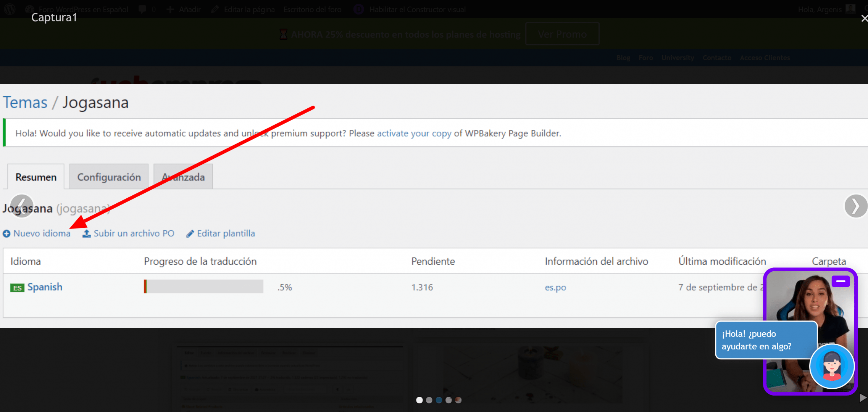This screenshot has width=868, height=412.
Task: Click the Ver Promo button
Action: pos(562,34)
